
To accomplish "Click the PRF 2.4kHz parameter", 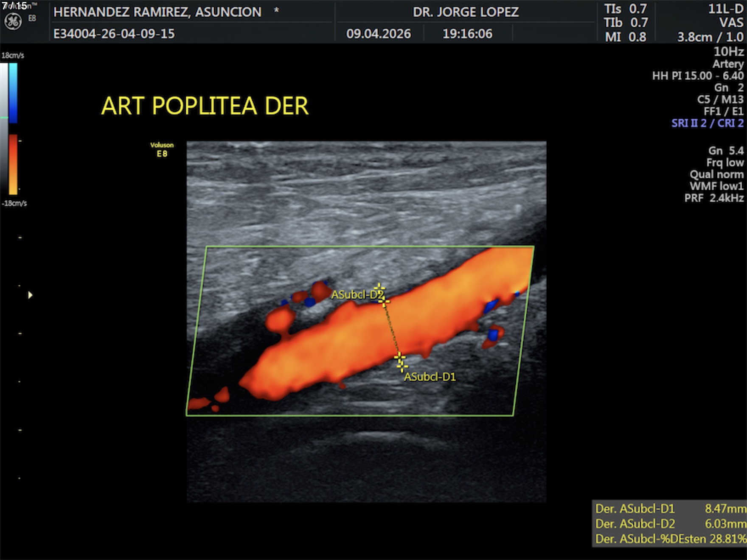I will (x=713, y=198).
